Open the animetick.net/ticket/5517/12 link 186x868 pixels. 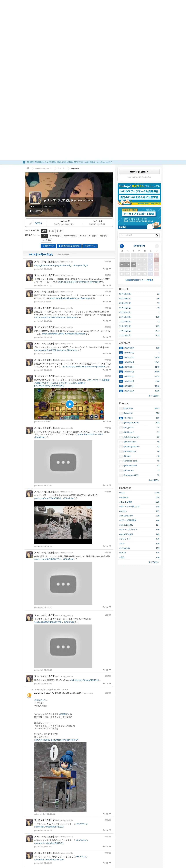point(49,827)
